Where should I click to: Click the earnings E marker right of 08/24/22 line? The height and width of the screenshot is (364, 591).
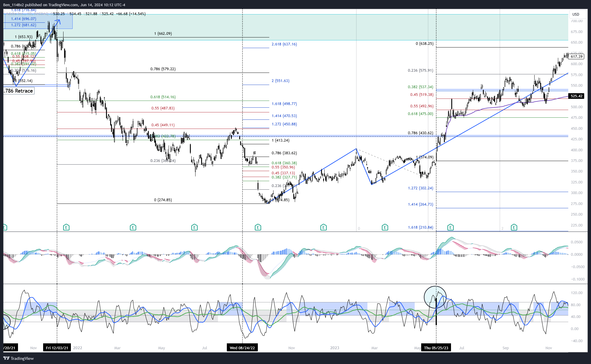[258, 227]
